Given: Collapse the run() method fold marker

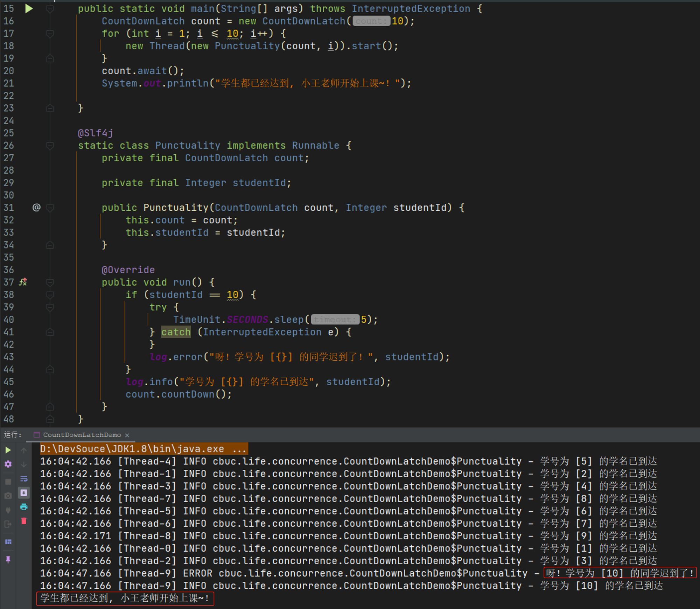Looking at the screenshot, I should [x=50, y=282].
